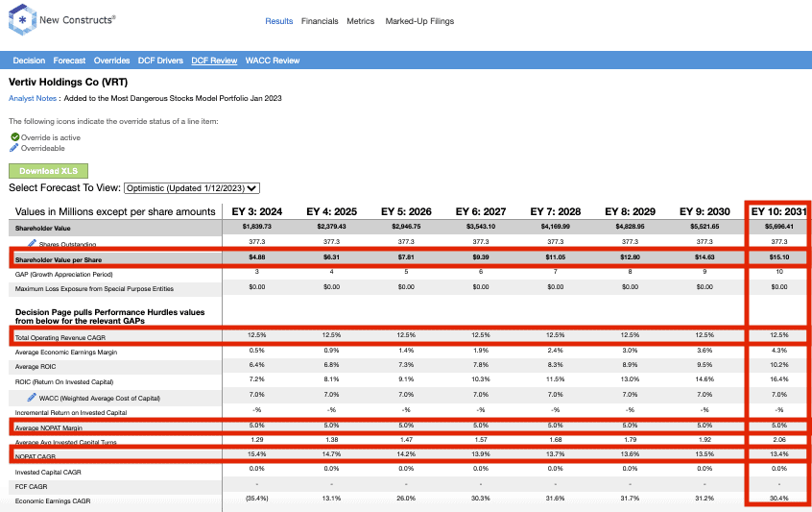This screenshot has height=512, width=812.
Task: Click the Economic Earnings CAGR row label
Action: (53, 501)
